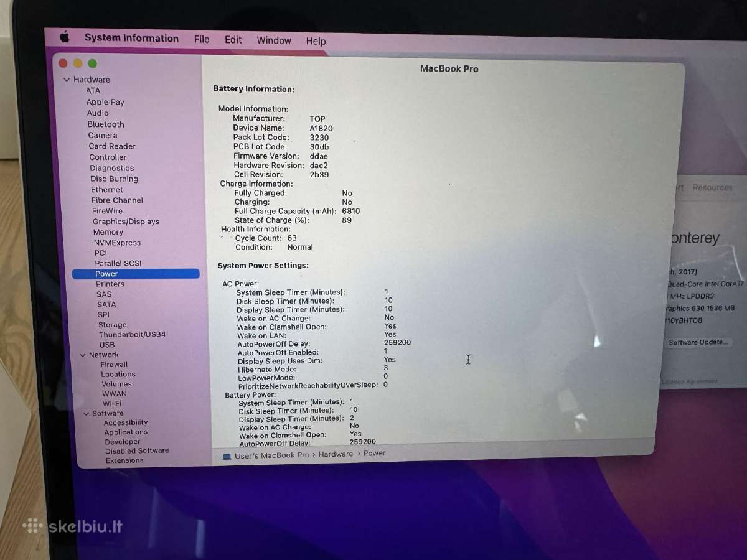Open the Resources tab in About window
The height and width of the screenshot is (560, 747).
712,187
